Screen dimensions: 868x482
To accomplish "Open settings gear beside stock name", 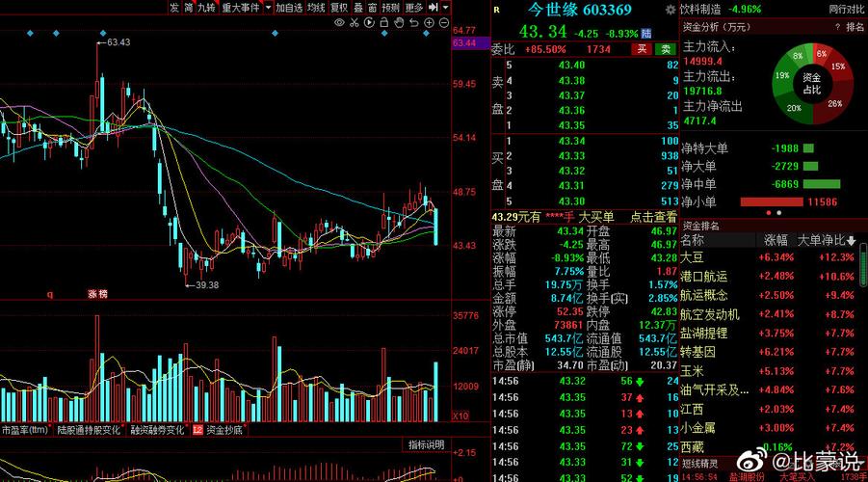I will (x=671, y=10).
